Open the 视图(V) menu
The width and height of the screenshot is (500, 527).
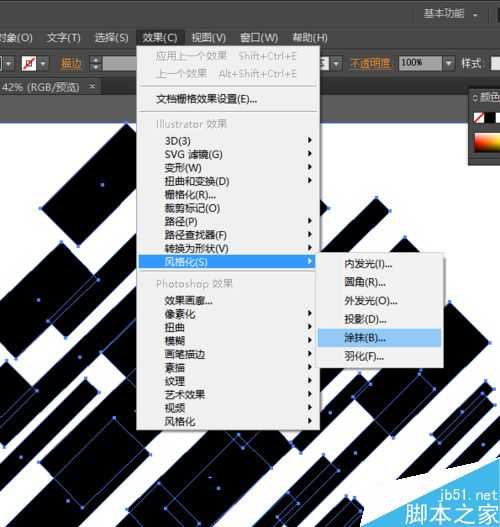tap(209, 37)
